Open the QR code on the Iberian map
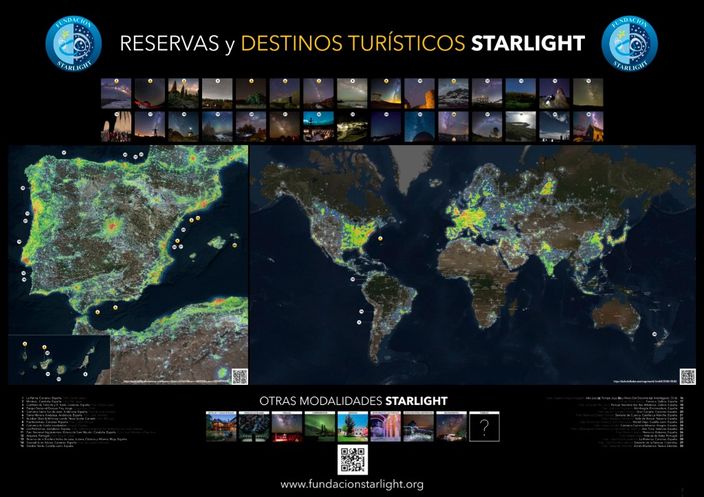This screenshot has height=497, width=704. click(x=240, y=376)
